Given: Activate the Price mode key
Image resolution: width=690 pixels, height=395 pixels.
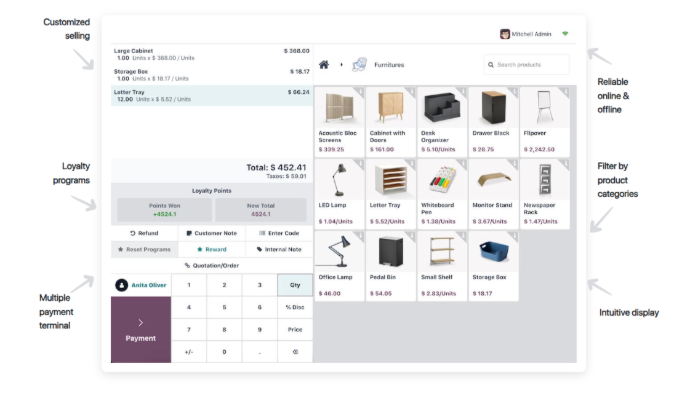Looking at the screenshot, I should tap(295, 329).
